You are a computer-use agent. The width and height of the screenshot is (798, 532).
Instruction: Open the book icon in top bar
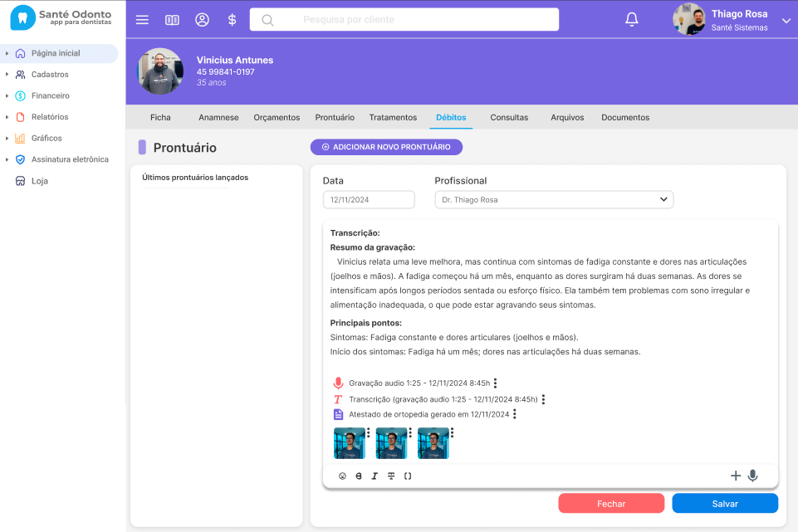click(172, 20)
